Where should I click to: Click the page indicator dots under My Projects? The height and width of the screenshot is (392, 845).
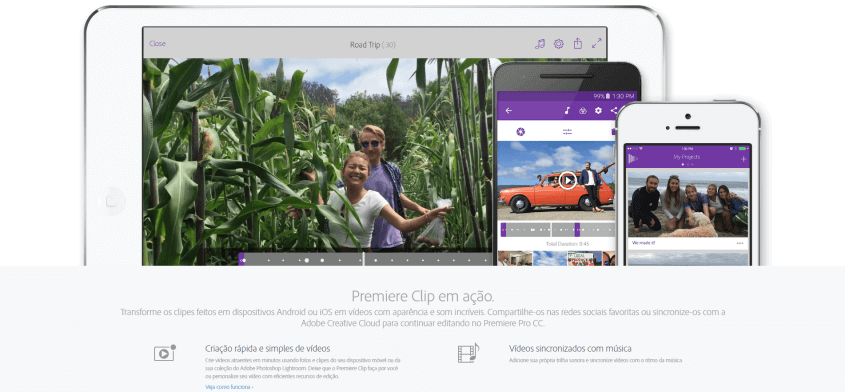pos(687,164)
